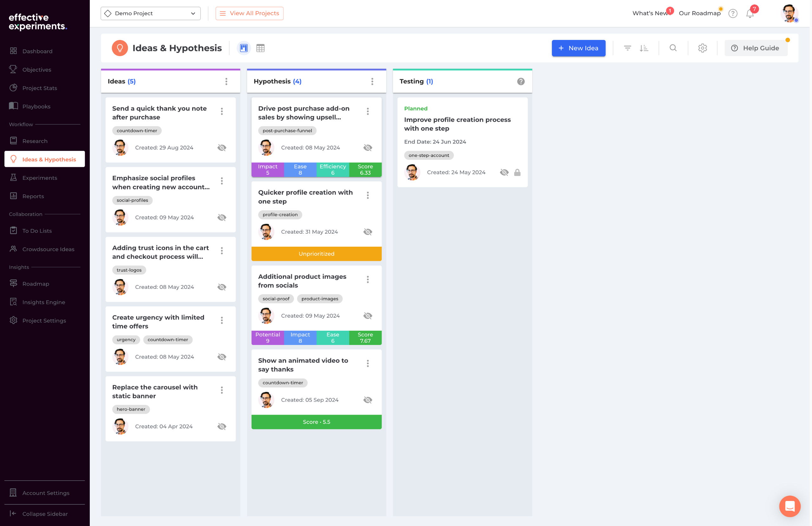Screen dimensions: 812x526
Task: Open Insights Engine in sidebar
Action: 44,302
